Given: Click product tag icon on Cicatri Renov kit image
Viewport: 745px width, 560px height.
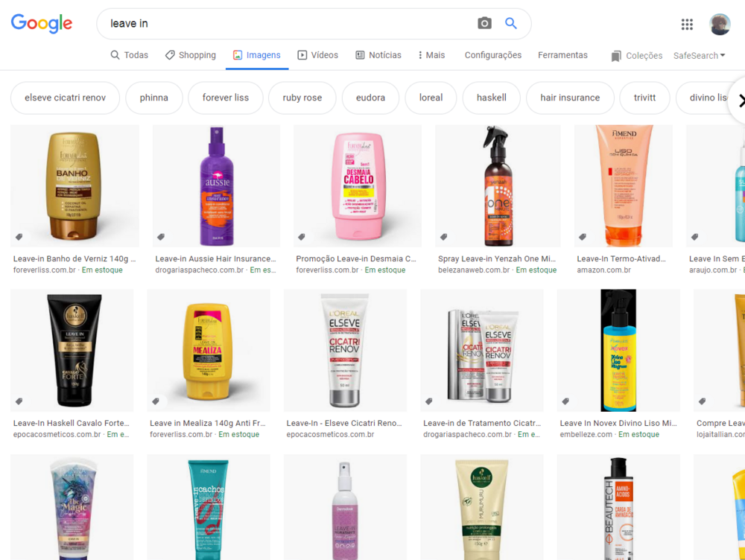Looking at the screenshot, I should pos(429,401).
